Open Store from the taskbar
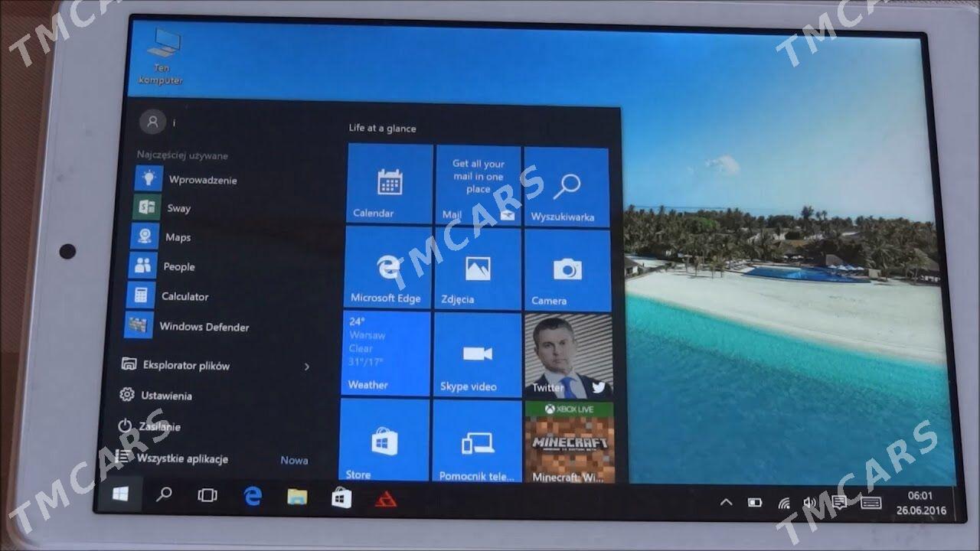 click(x=341, y=497)
